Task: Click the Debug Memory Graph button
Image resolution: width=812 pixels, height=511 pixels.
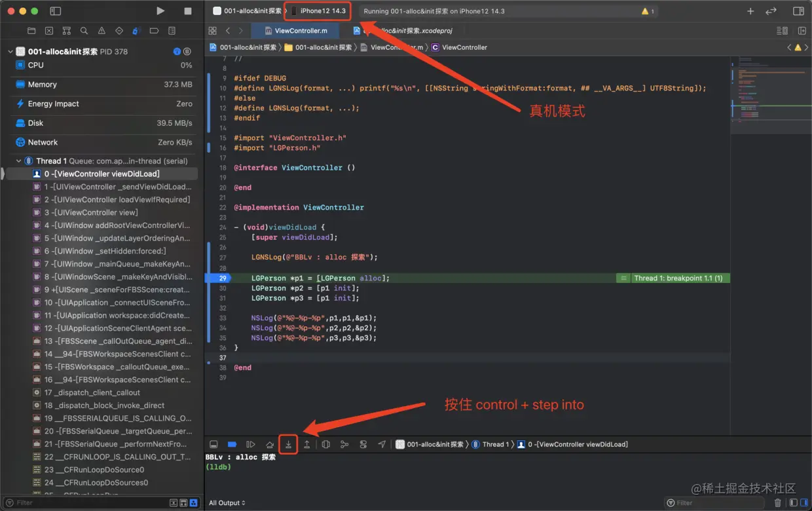Action: [344, 444]
